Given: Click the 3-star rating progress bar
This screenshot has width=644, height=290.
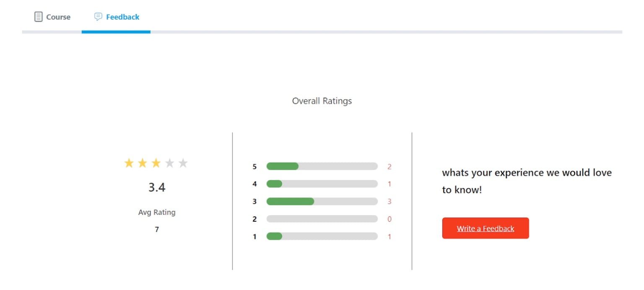Looking at the screenshot, I should 322,202.
